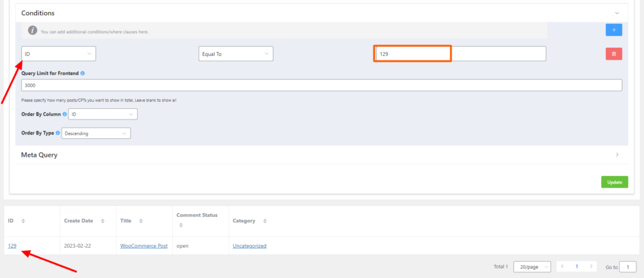The image size is (644, 278).
Task: Open the ID condition field dropdown
Action: point(58,54)
